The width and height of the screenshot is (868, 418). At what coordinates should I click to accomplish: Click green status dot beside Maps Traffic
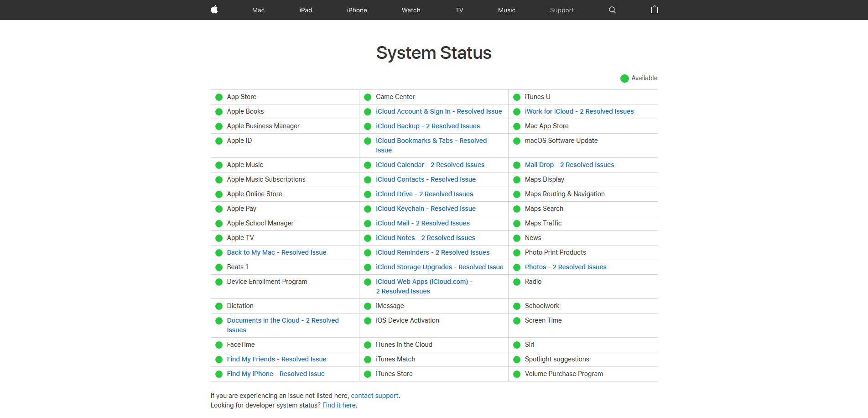517,224
